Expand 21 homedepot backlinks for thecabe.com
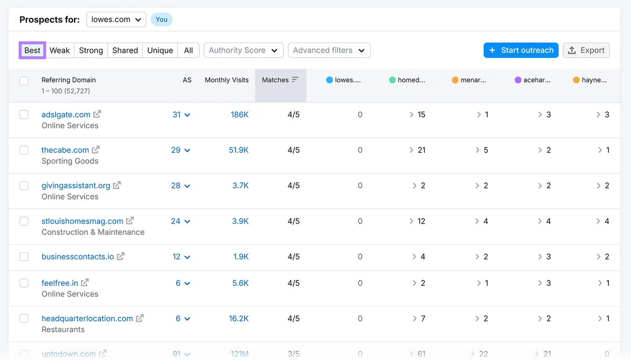 coord(418,150)
